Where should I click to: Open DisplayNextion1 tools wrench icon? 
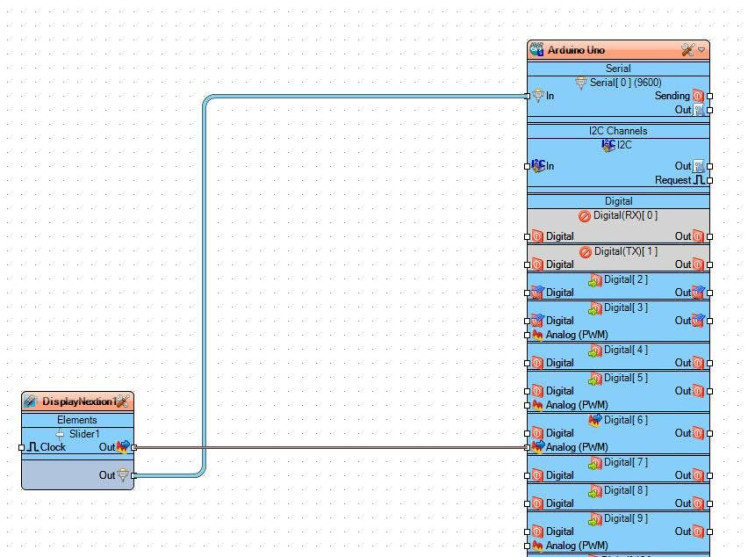[123, 402]
